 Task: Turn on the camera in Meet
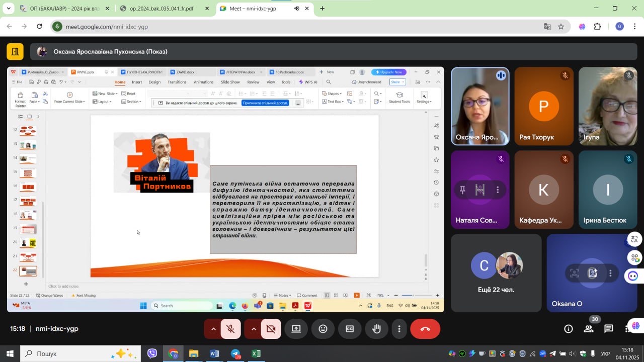271,329
